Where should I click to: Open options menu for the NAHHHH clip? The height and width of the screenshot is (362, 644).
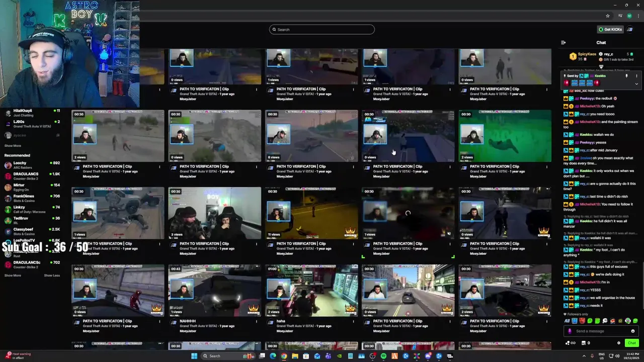click(x=257, y=321)
